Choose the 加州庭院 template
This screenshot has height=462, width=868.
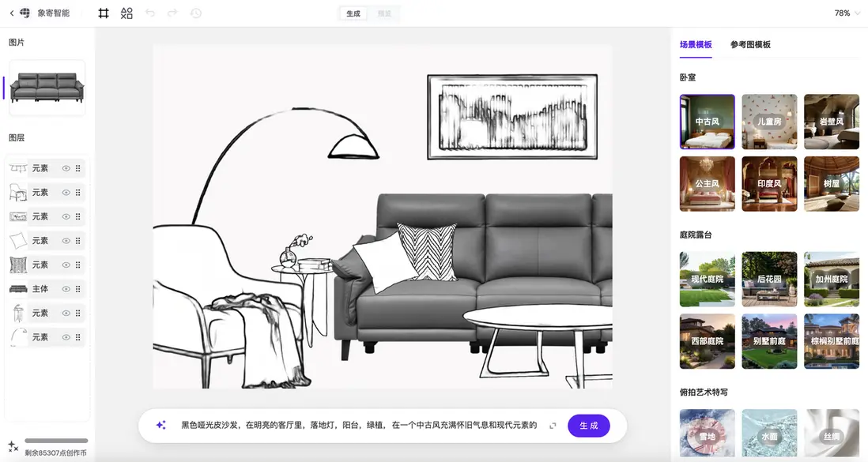click(x=832, y=279)
